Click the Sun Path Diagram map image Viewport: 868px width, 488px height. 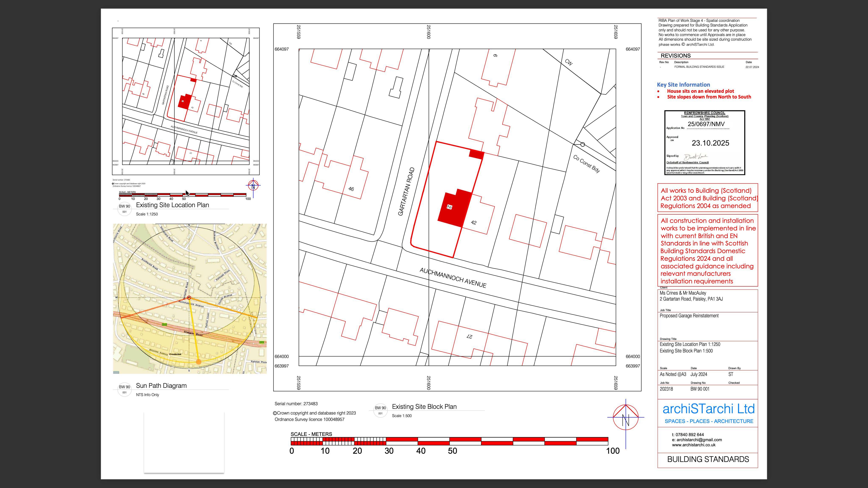click(x=190, y=298)
